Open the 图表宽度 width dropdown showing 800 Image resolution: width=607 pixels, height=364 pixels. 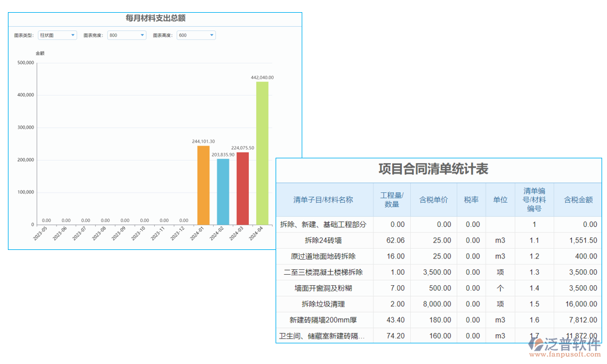[x=126, y=35]
